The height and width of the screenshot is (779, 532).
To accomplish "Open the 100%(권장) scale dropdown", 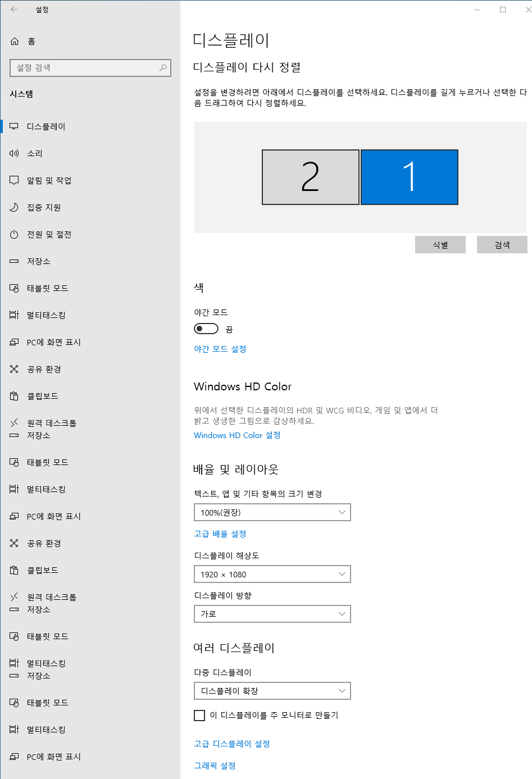I will pyautogui.click(x=272, y=512).
